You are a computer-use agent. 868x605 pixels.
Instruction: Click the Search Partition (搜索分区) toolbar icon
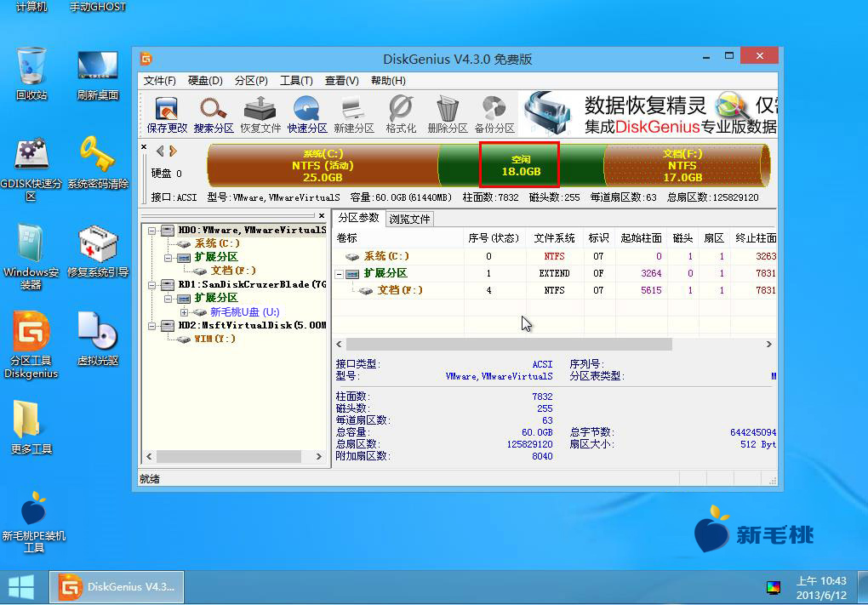click(213, 115)
